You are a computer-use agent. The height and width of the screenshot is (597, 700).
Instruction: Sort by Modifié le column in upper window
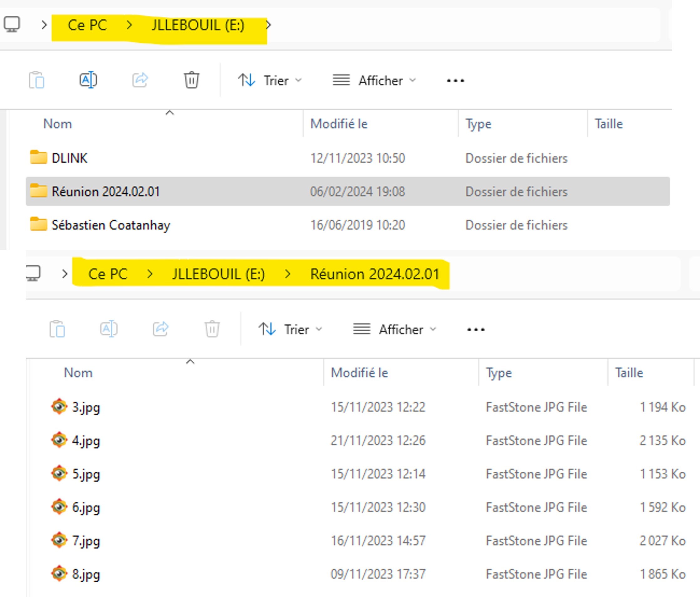tap(339, 124)
